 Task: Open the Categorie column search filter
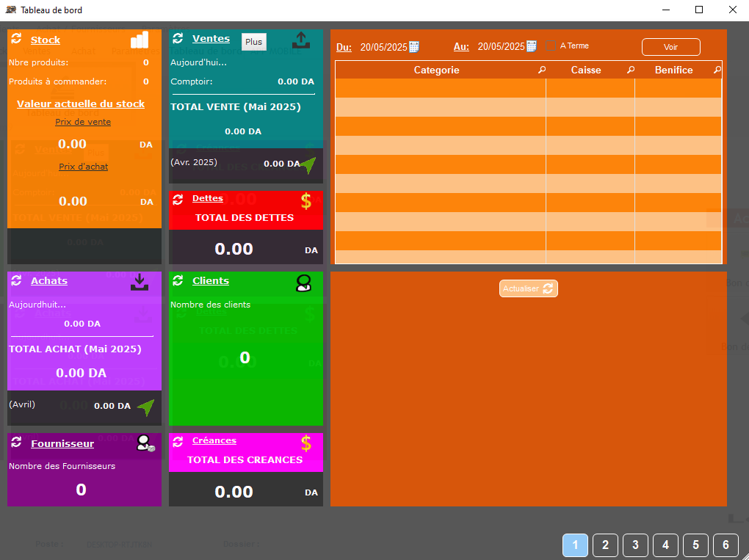tap(542, 70)
